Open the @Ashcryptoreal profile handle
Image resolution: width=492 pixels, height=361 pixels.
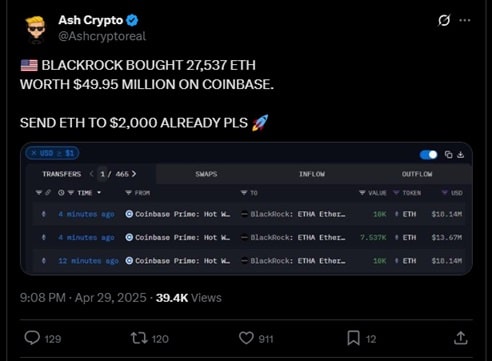(102, 36)
